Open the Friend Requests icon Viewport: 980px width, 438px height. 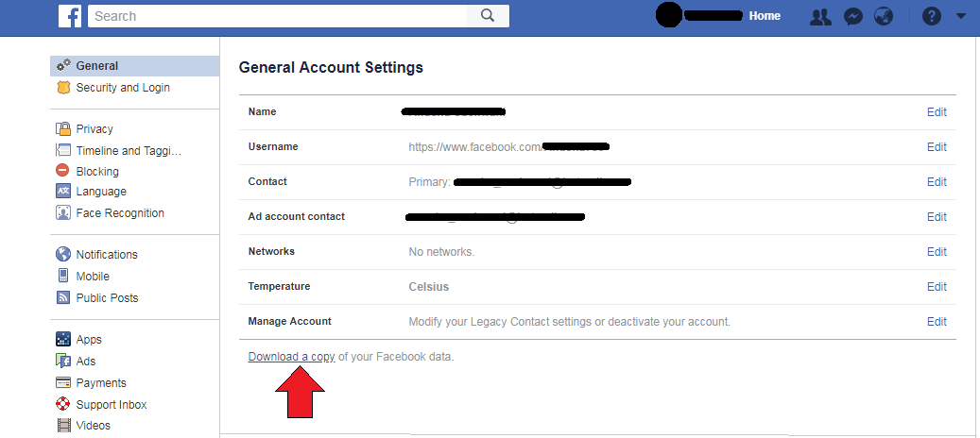tap(820, 16)
